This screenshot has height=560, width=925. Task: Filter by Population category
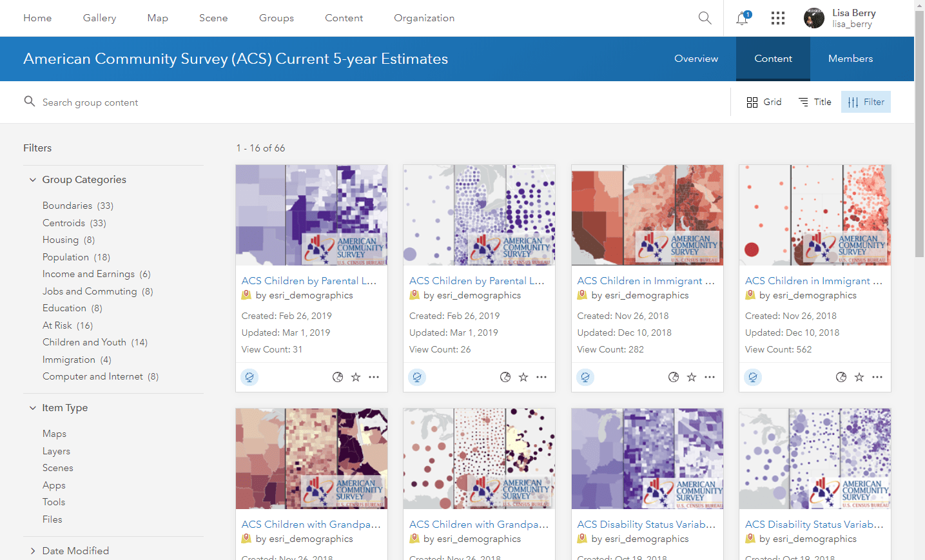(76, 257)
